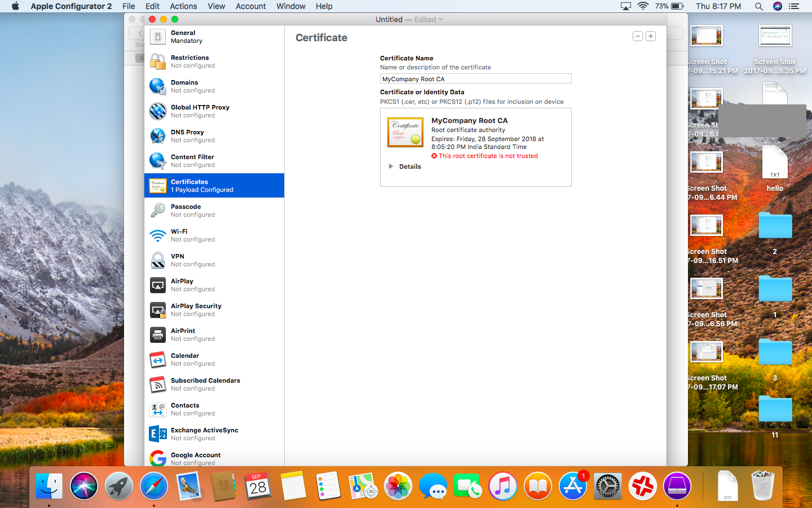Viewport: 812px width, 508px height.
Task: Open Finder from the Dock
Action: tap(49, 486)
